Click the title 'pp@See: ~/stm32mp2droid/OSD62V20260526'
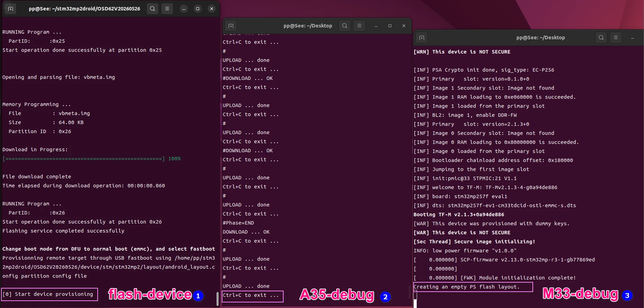Image resolution: width=644 pixels, height=308 pixels. tap(84, 9)
